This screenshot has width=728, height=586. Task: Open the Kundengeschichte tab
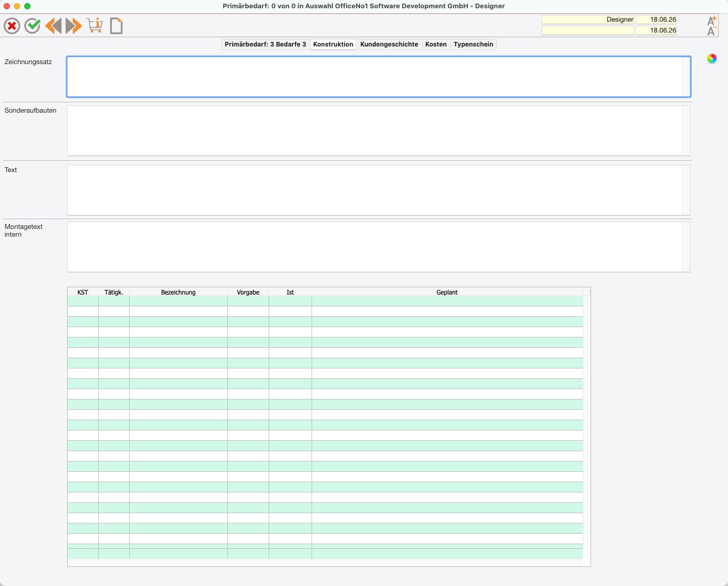389,44
